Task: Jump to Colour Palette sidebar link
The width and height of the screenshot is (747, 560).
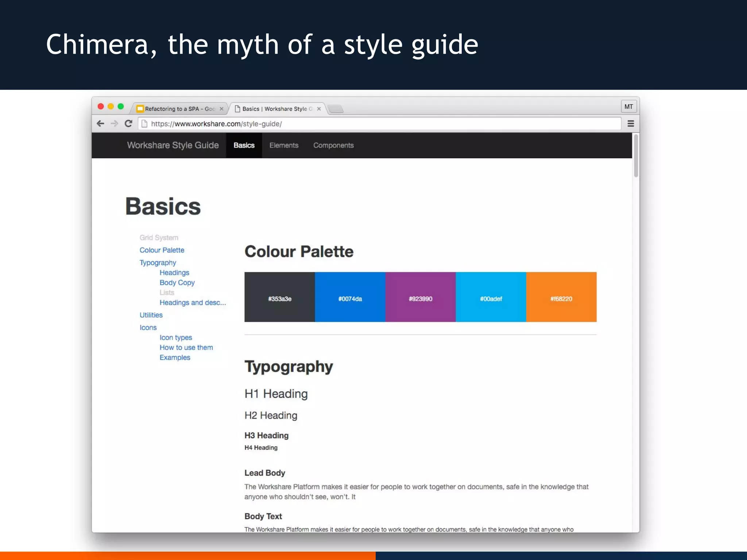Action: tap(162, 250)
